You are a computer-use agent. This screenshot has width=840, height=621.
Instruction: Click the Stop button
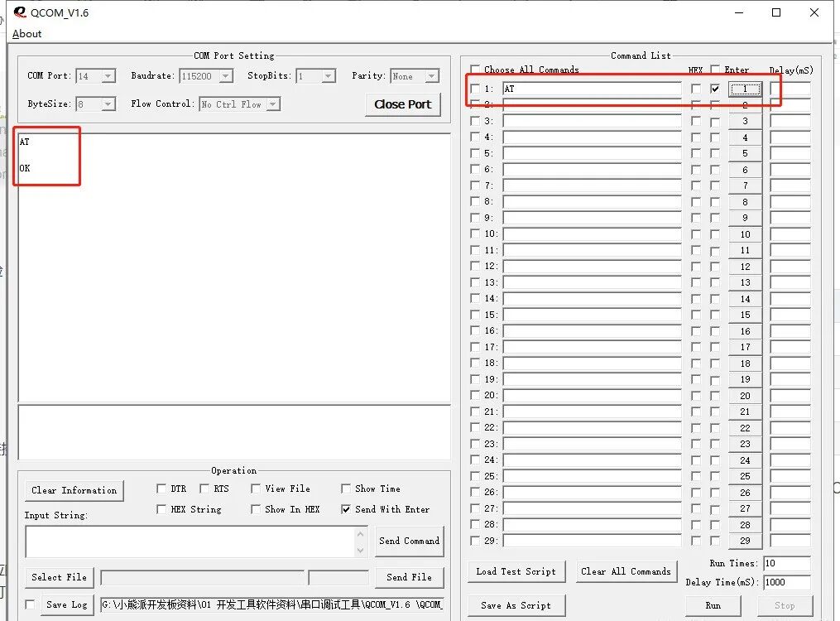click(785, 605)
